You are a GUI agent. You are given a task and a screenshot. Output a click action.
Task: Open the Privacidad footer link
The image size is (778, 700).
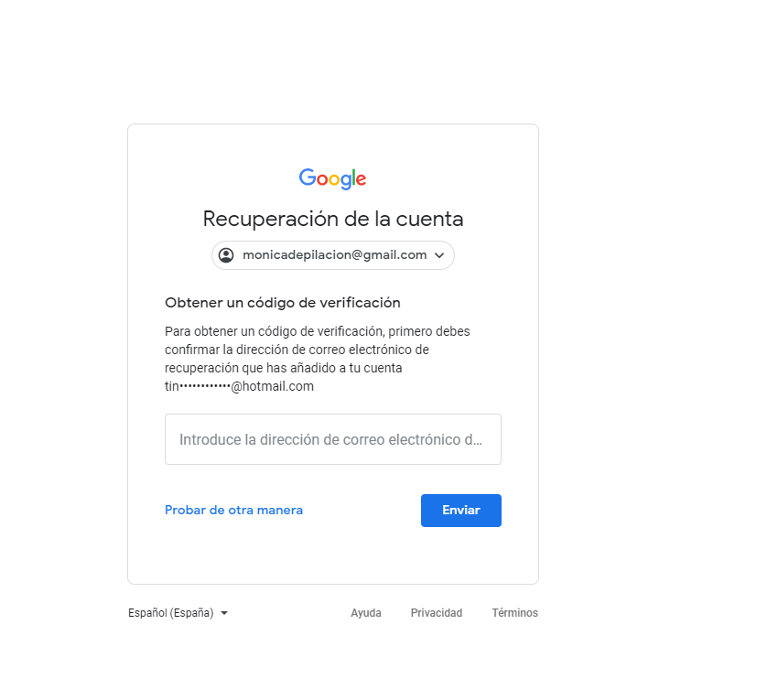[437, 613]
